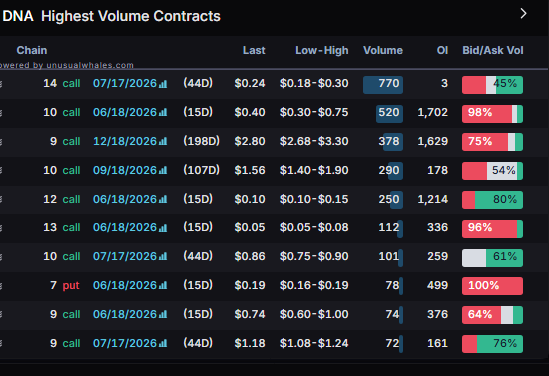This screenshot has width=549, height=376.
Task: Click the 96% bid/ask volume bar
Action: 492,229
